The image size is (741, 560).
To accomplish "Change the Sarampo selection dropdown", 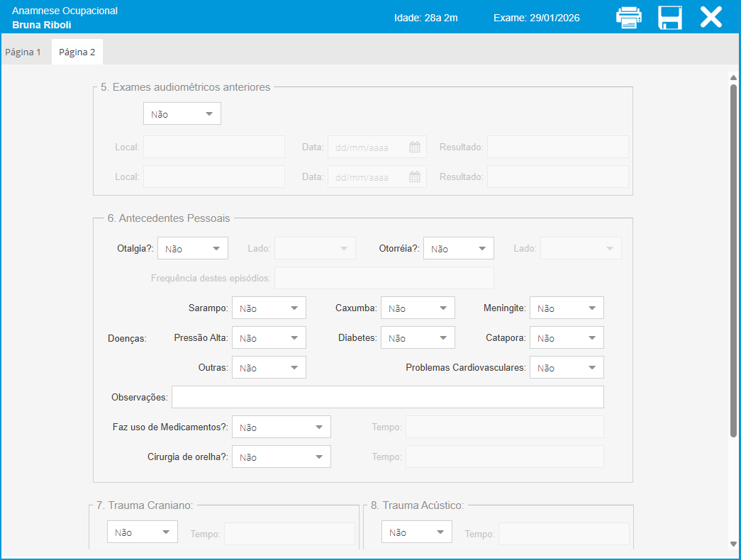I will coord(269,308).
